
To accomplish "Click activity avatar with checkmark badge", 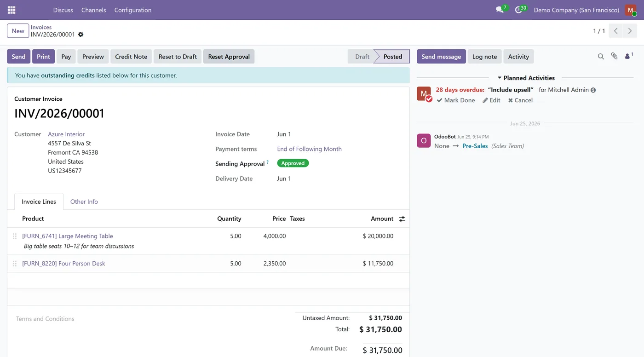I will (424, 94).
